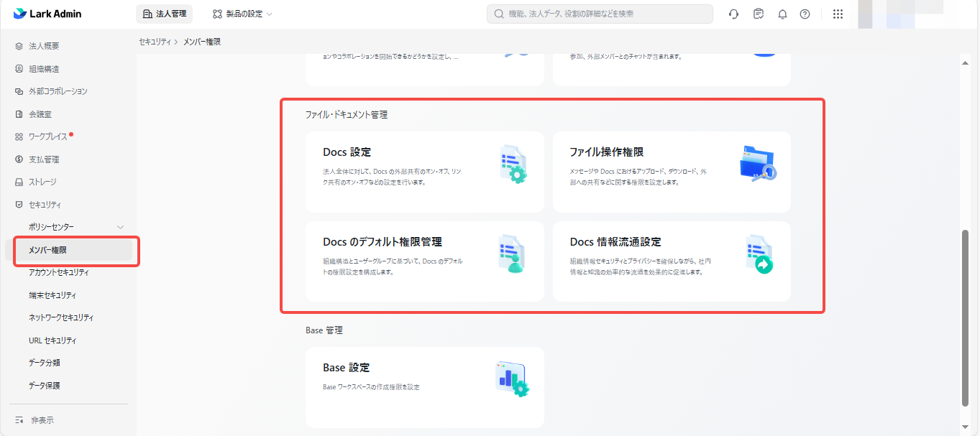Viewport: 980px width, 436px height.
Task: Click the Docs 情報流通設定 arrow icon
Action: point(759,254)
